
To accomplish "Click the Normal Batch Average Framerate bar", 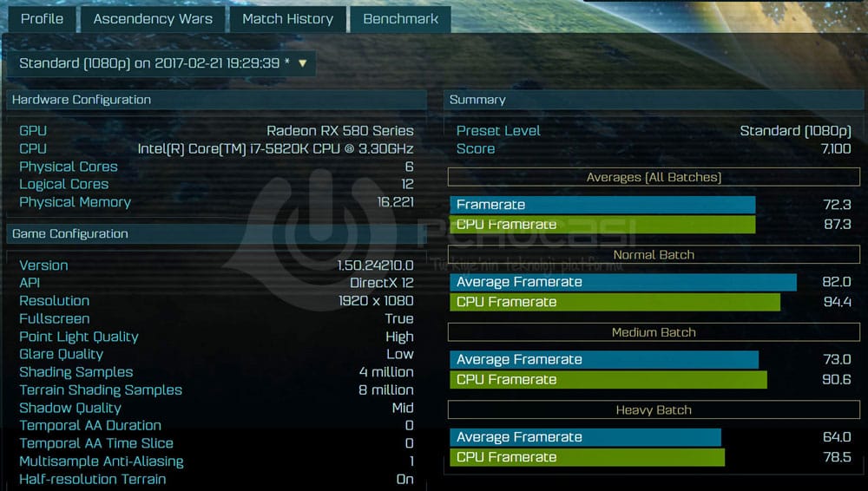I will coord(622,282).
